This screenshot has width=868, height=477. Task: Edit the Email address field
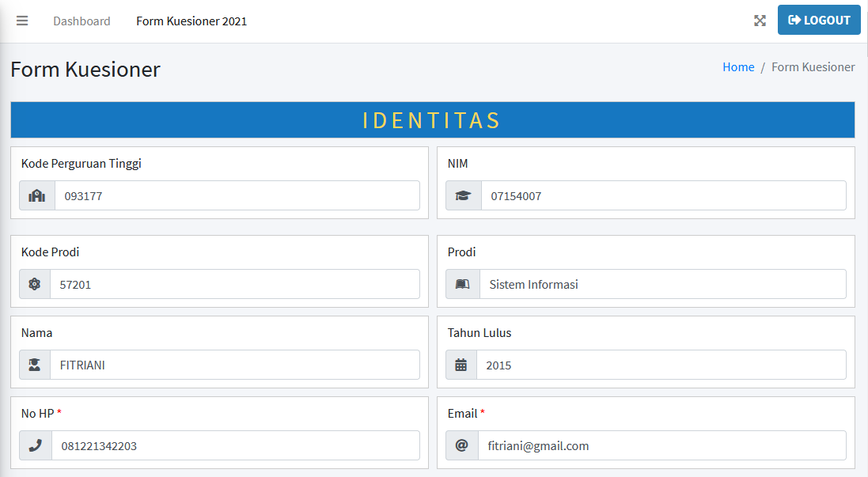coord(661,446)
